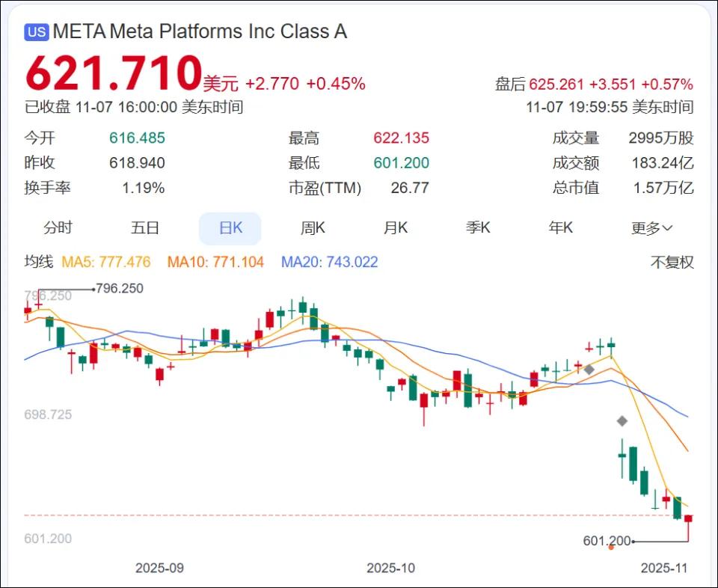Click the +2.770 price change value
This screenshot has width=718, height=588.
272,84
